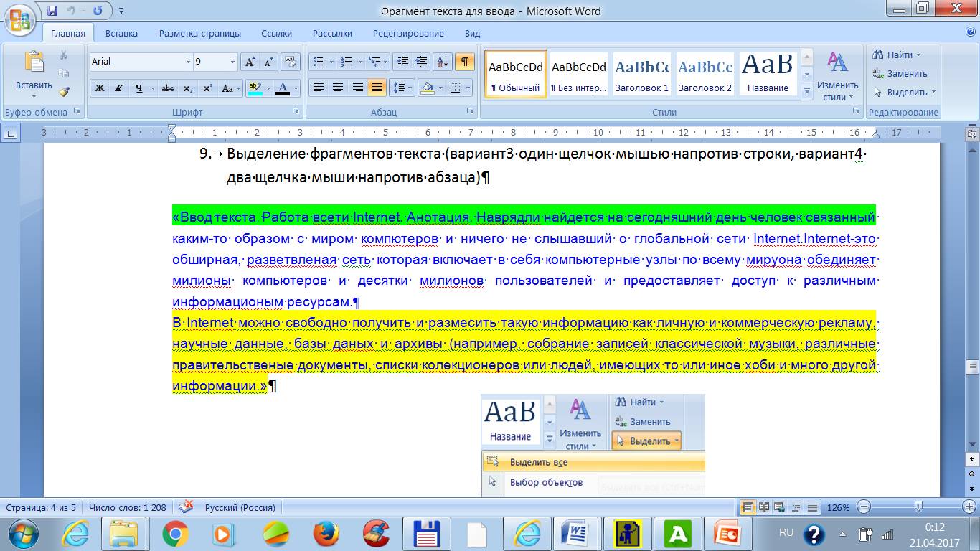Expand the styles gallery
Image resolution: width=980 pixels, height=551 pixels.
806,91
